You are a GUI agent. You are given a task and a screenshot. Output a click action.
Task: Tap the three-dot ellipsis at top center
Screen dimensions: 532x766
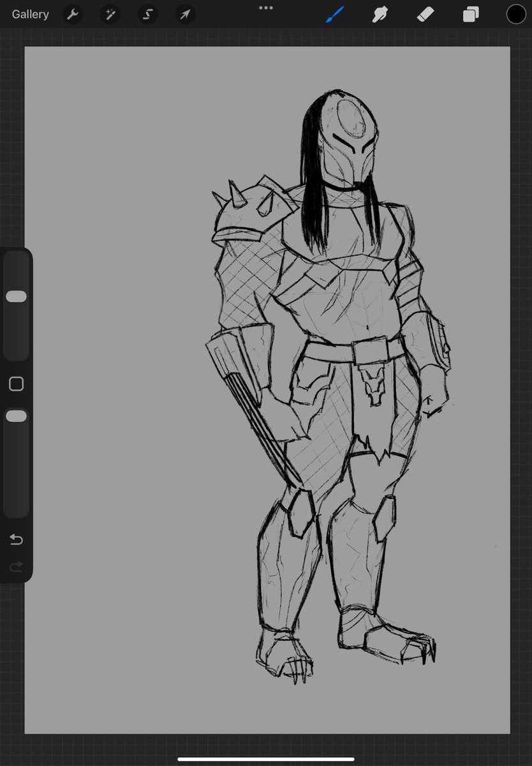[x=266, y=8]
